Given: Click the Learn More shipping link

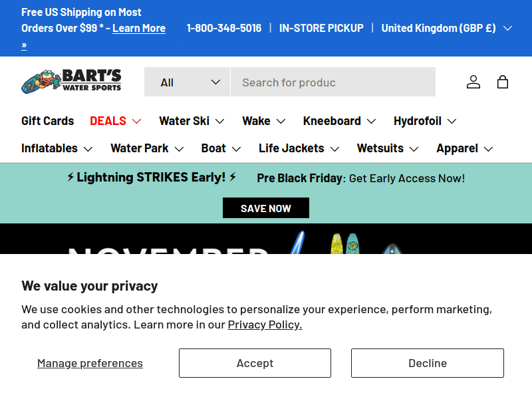Looking at the screenshot, I should (138, 28).
